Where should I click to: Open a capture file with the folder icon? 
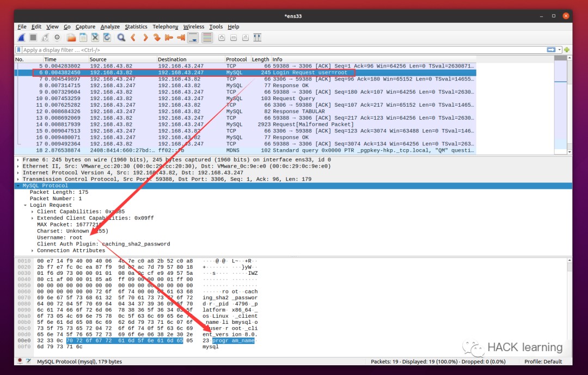click(x=71, y=38)
